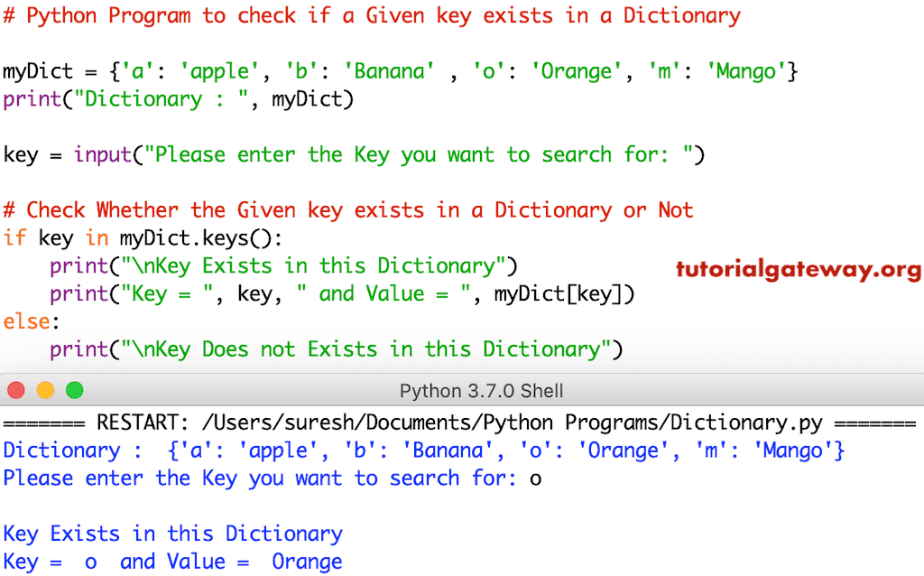The width and height of the screenshot is (924, 576).
Task: Click the red close button on Python Shell
Action: click(16, 390)
